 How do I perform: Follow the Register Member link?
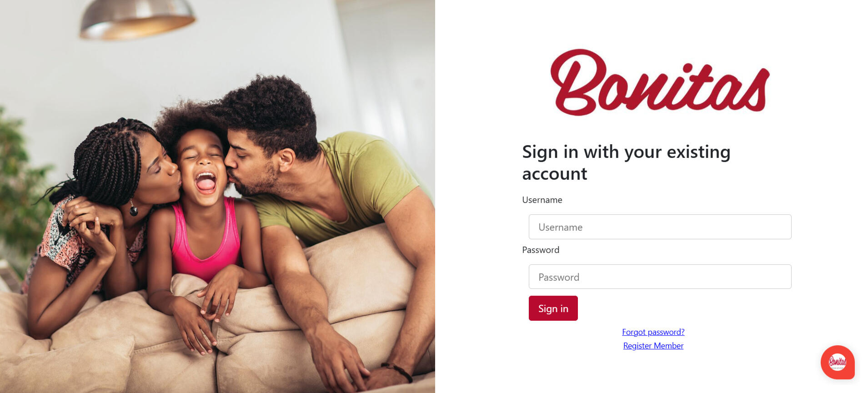pos(653,346)
